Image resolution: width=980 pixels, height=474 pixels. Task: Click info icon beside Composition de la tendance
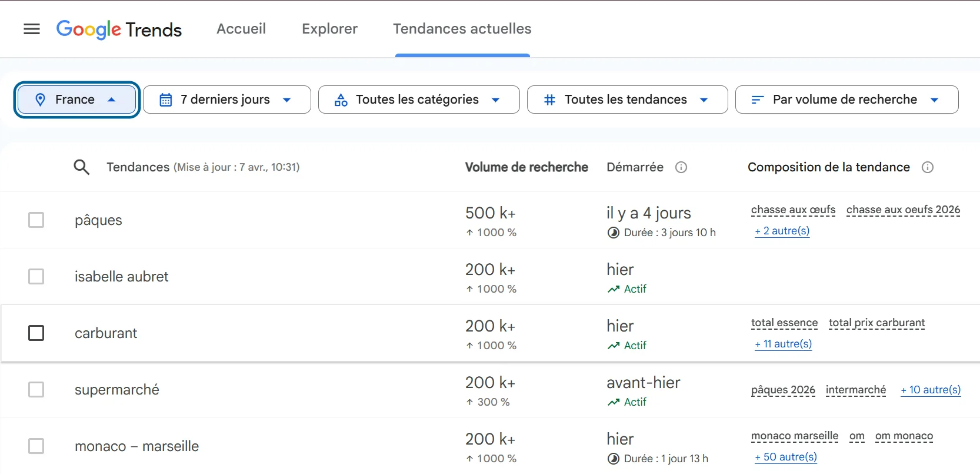(928, 167)
